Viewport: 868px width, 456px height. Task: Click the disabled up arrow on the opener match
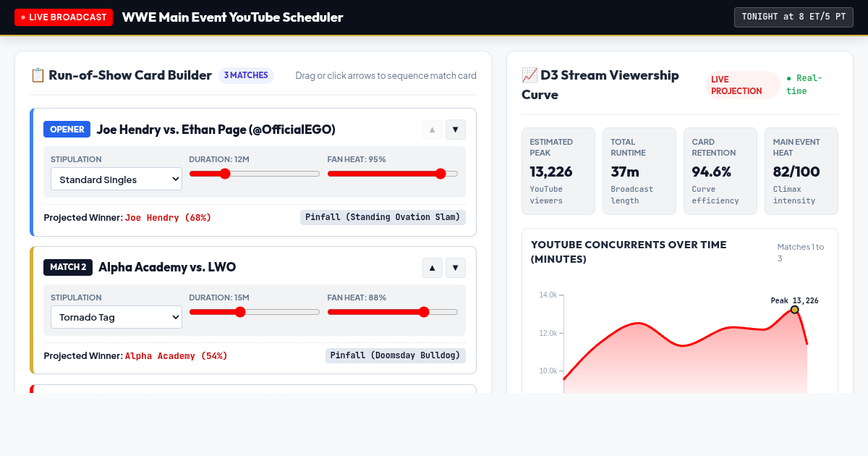pos(433,130)
